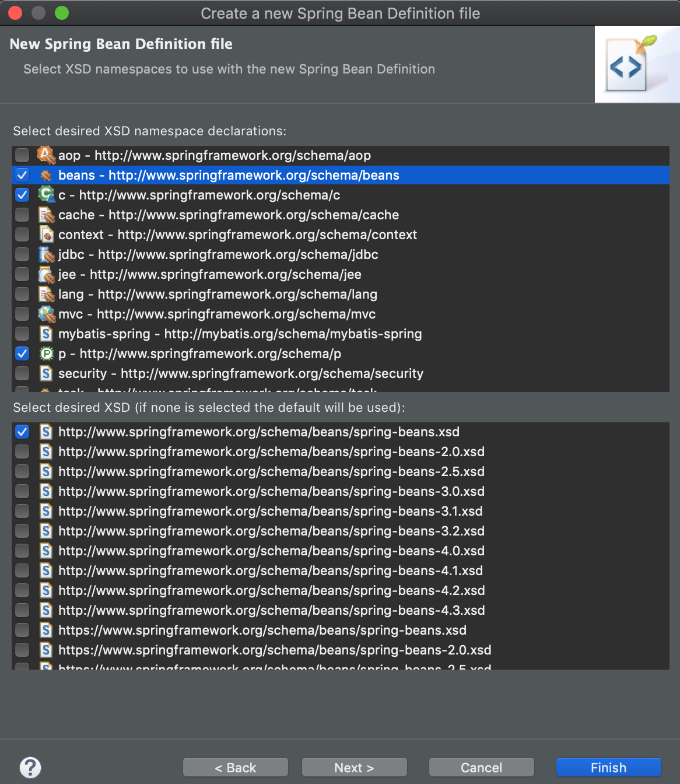Screen dimensions: 680x784
Task: Click the mvc namespace icon
Action: 46,314
